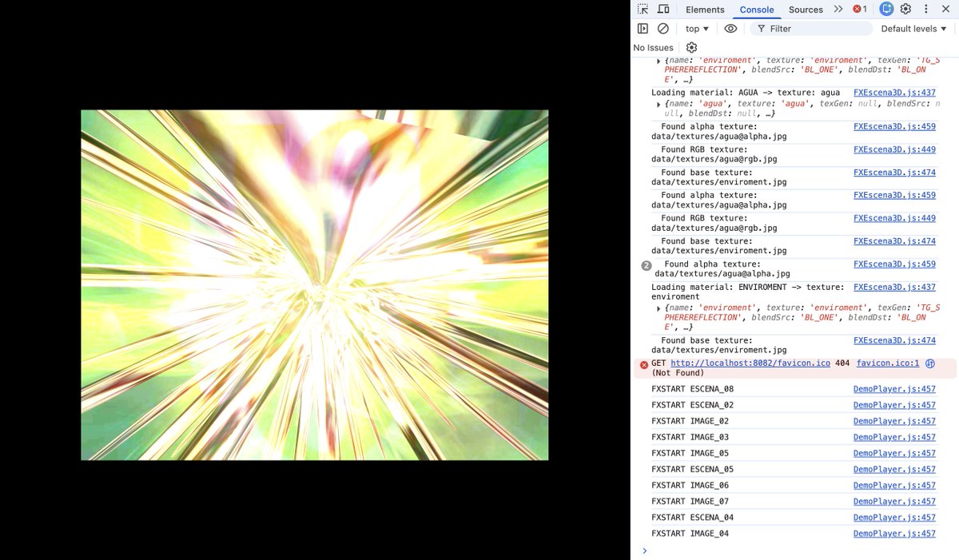Viewport: 959px width, 560px height.
Task: Open the Elements tab
Action: click(x=705, y=10)
